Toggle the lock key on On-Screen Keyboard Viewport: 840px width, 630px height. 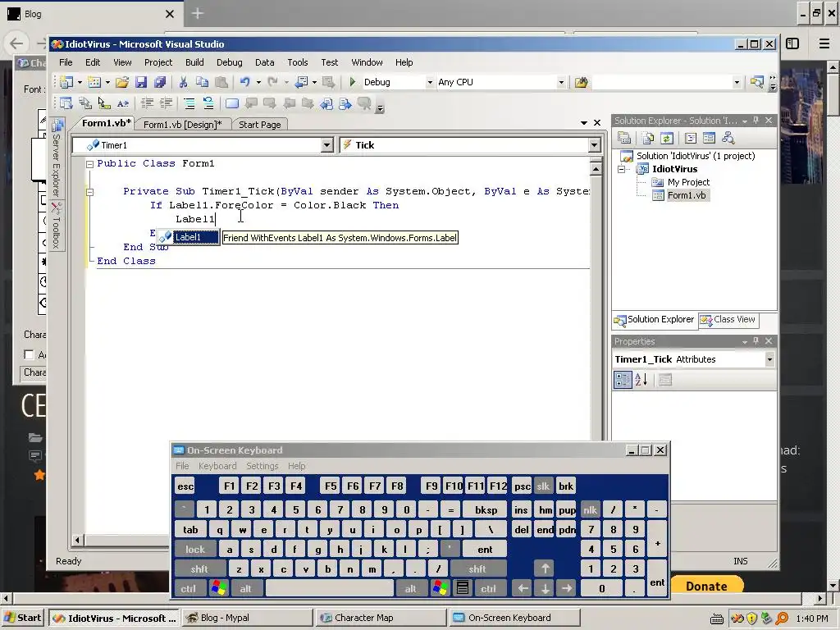point(195,549)
